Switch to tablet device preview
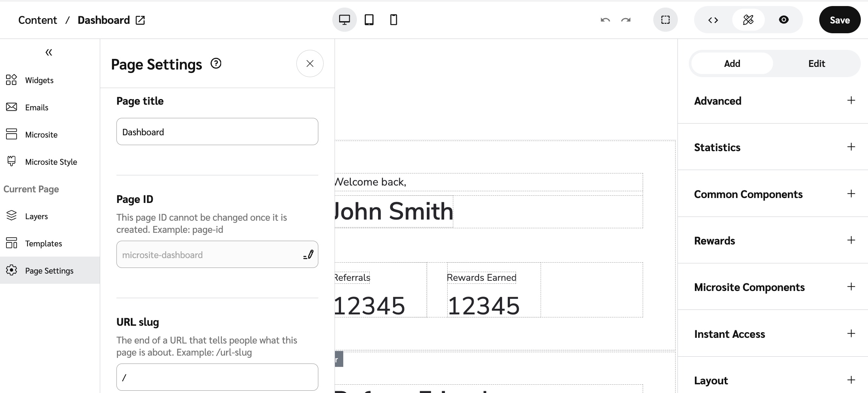Image resolution: width=868 pixels, height=393 pixels. 369,20
